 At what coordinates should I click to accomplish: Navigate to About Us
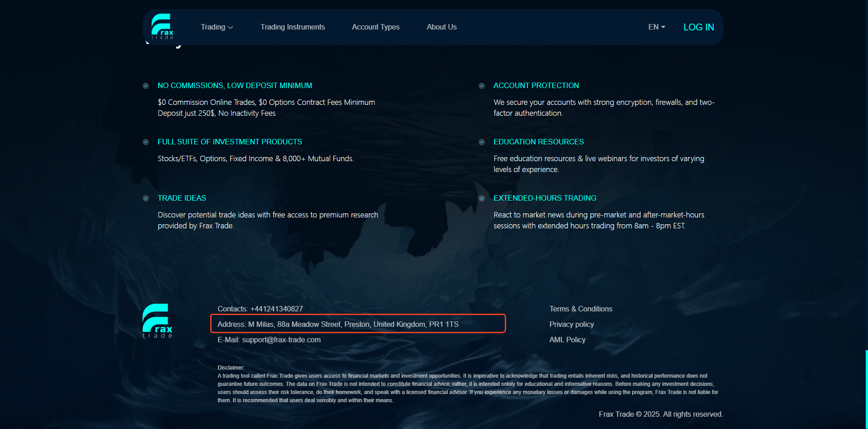442,27
